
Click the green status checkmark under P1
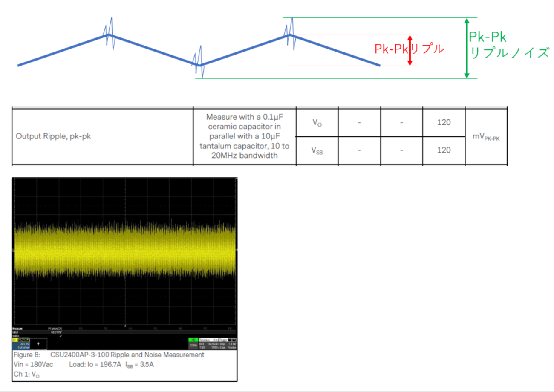click(61, 336)
